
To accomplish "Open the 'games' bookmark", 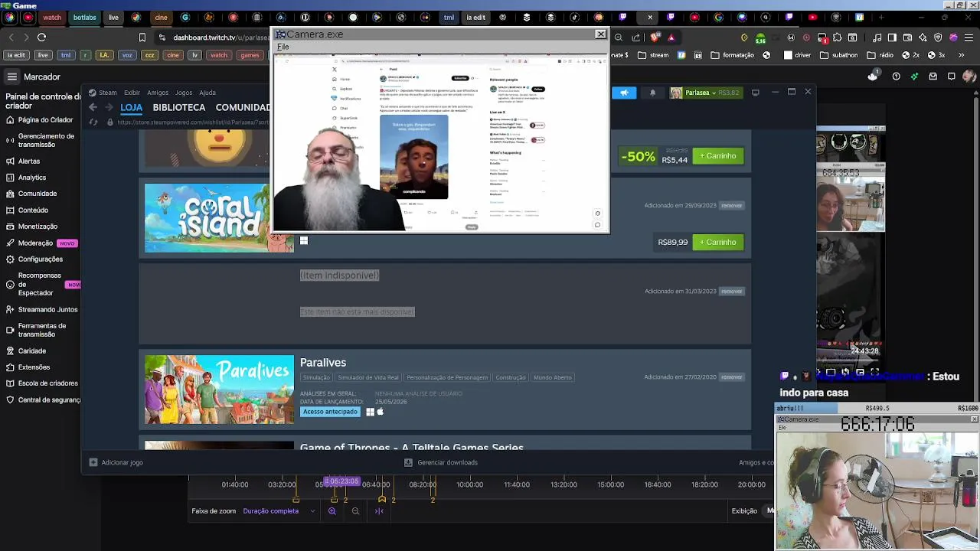I will [x=250, y=55].
